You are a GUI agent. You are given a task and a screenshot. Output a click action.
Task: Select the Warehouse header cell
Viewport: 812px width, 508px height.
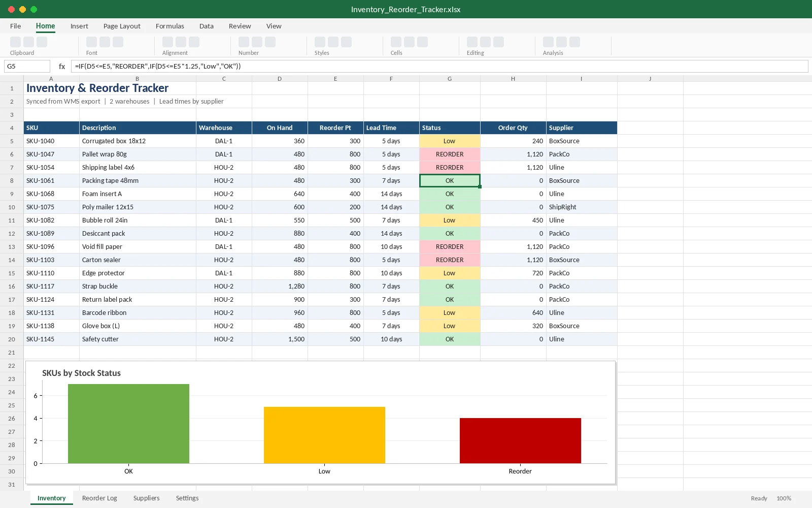[224, 128]
